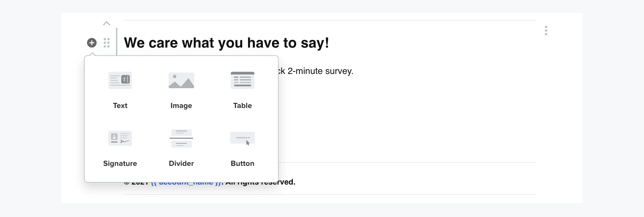Click the "2-minute survey" paragraph text
Image resolution: width=644 pixels, height=217 pixels.
[x=321, y=71]
